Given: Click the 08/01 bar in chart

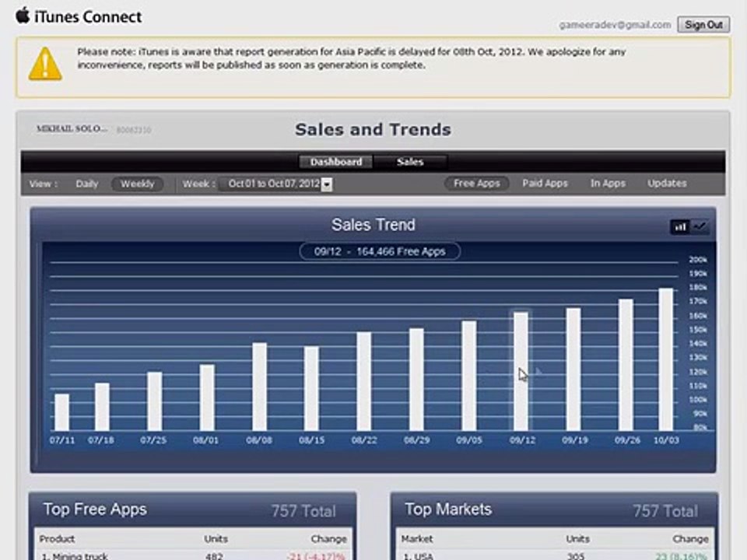Looking at the screenshot, I should coord(207,398).
